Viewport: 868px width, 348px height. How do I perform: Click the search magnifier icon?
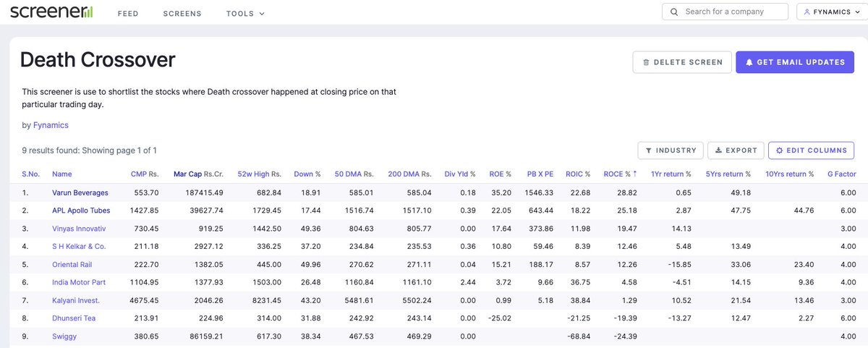(x=673, y=12)
